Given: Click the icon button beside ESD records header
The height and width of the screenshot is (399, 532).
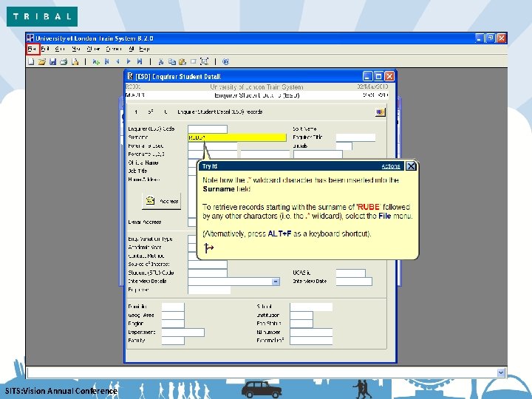Looking at the screenshot, I should tap(381, 112).
